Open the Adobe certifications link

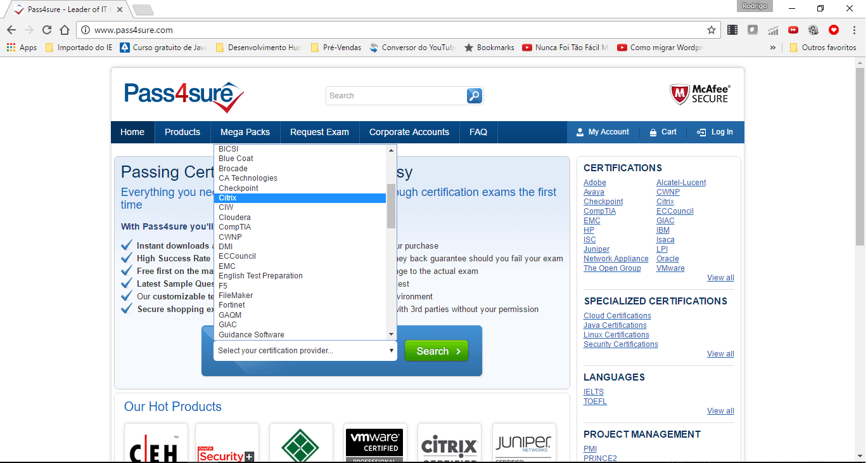(595, 183)
